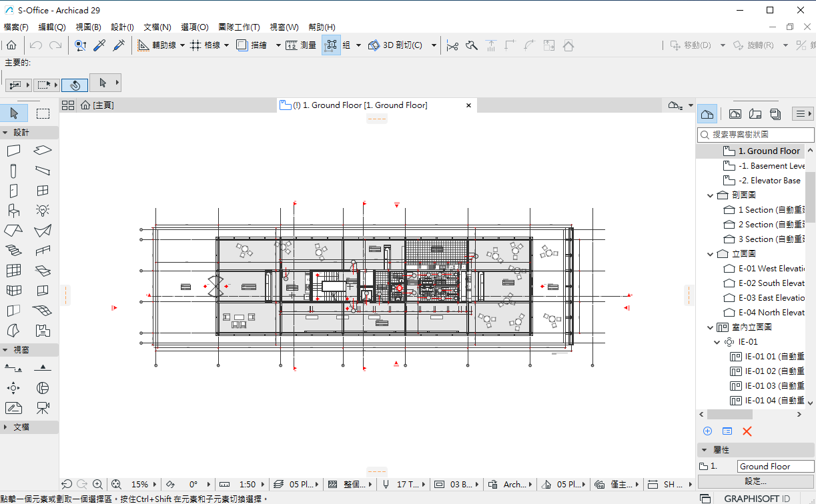Select the Wall tool in toolbox
The width and height of the screenshot is (816, 504).
[x=13, y=151]
